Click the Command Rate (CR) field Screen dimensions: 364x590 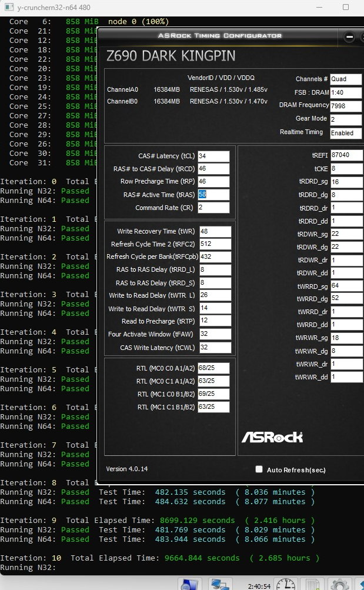tap(213, 208)
